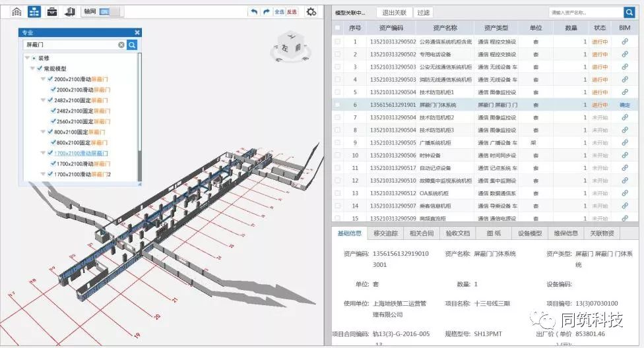Screen dimensions: 644x348
Task: Open the 图纸 tab
Action: (x=494, y=233)
